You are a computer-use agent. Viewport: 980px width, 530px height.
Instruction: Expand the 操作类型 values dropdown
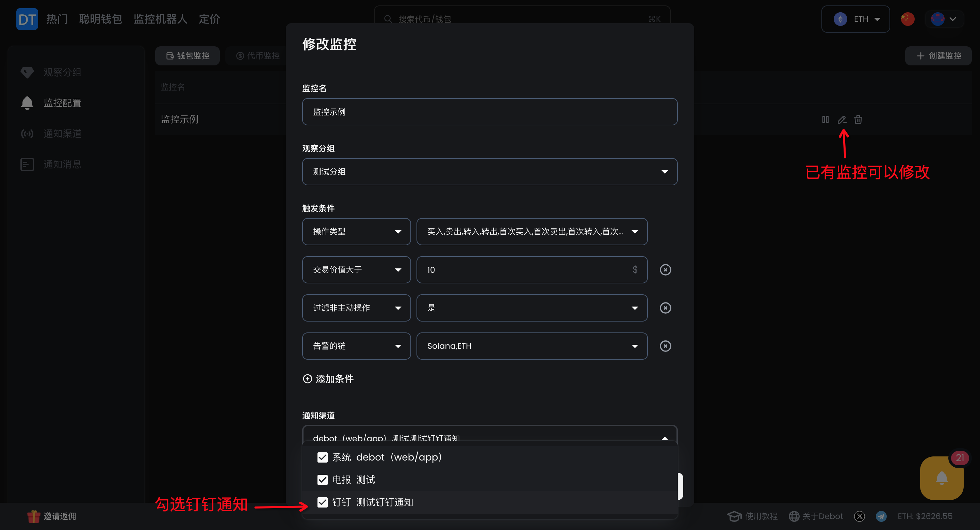click(532, 232)
